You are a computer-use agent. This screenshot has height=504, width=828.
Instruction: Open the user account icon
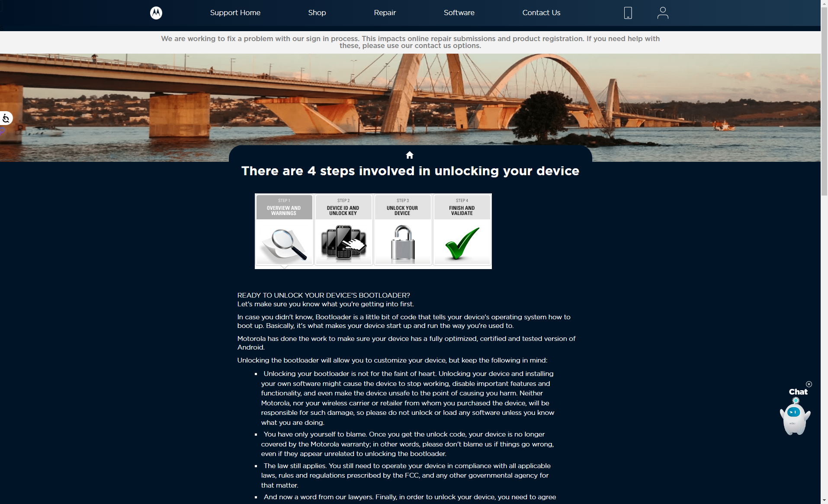click(663, 13)
